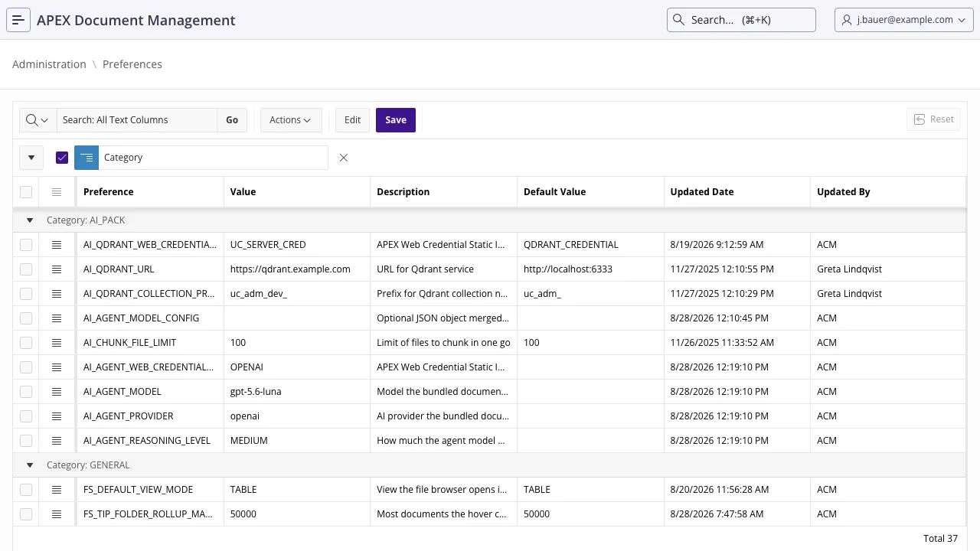Go to the Administration breadcrumb link

[x=49, y=64]
